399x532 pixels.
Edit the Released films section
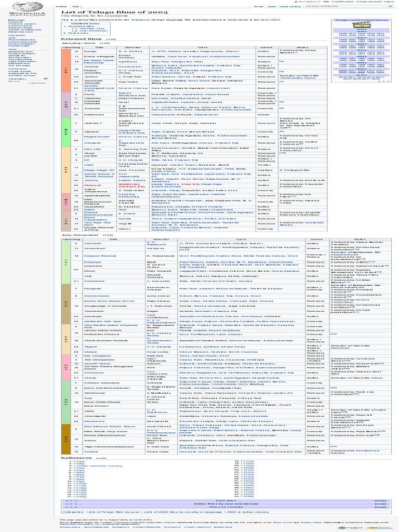point(111,39)
